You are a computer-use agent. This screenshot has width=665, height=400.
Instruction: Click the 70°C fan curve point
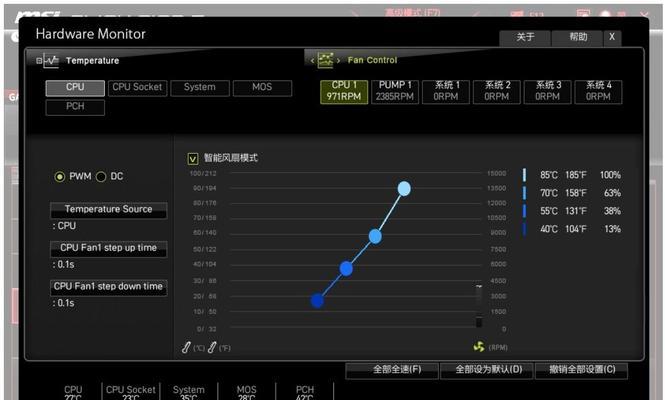tap(375, 236)
